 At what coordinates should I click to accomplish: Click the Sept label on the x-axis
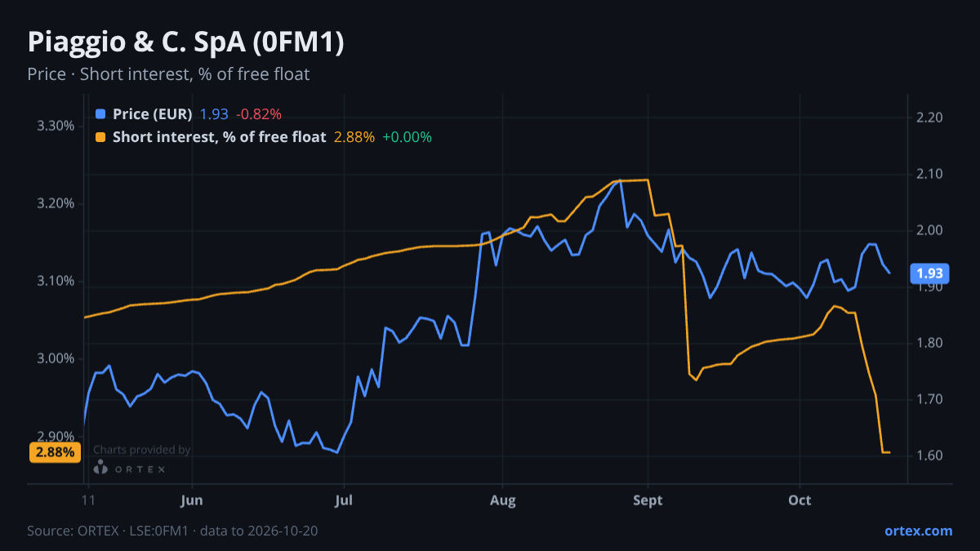[648, 500]
